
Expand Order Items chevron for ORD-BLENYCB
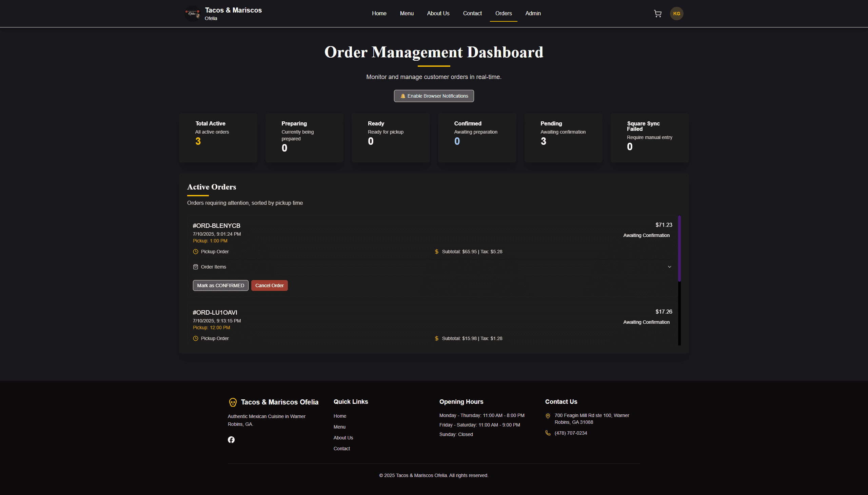point(669,267)
